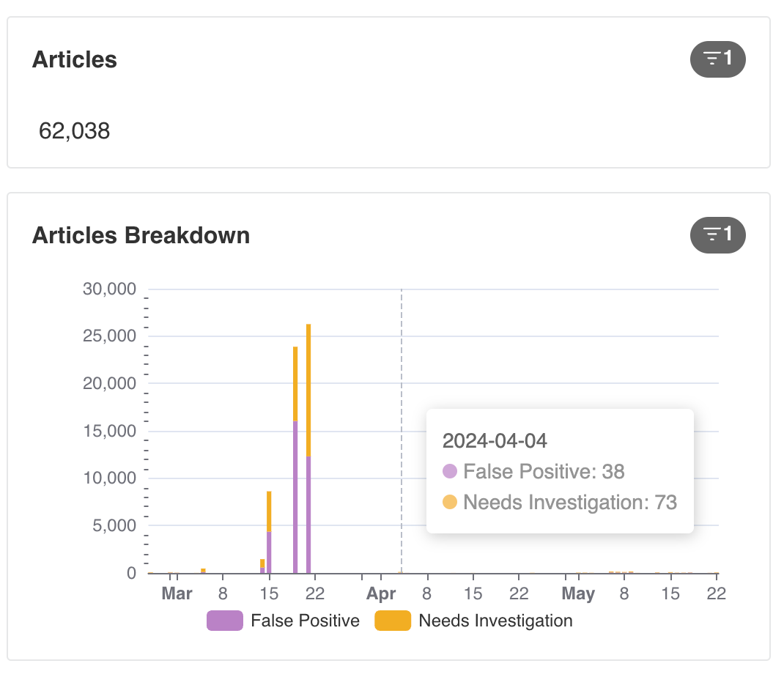Click the March 15 stacked bar
784x677 pixels.
pos(269,532)
